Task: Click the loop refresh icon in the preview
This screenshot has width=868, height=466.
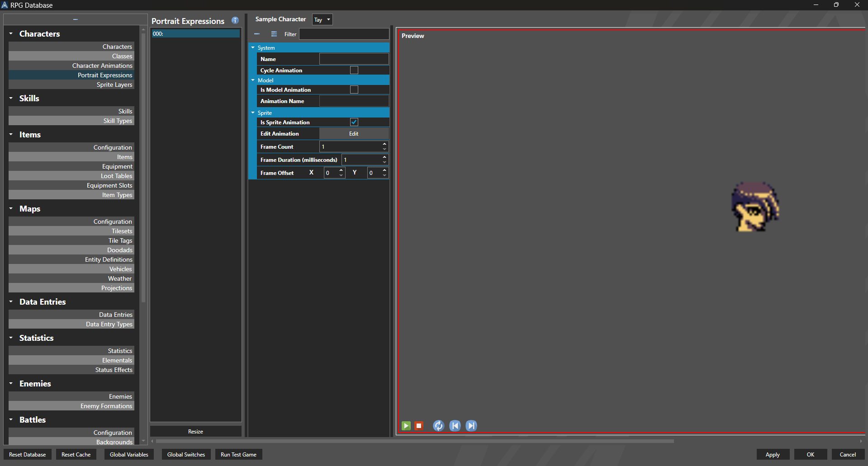Action: pyautogui.click(x=438, y=426)
